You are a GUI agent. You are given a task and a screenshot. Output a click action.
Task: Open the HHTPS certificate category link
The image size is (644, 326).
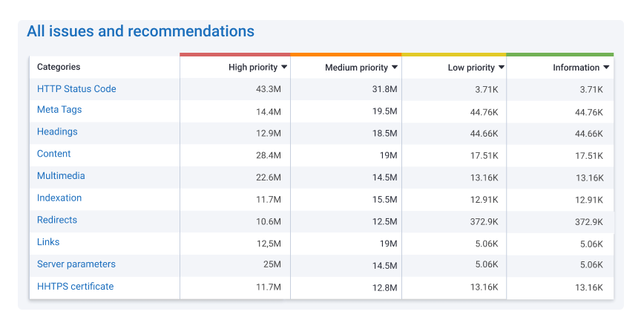pyautogui.click(x=75, y=287)
